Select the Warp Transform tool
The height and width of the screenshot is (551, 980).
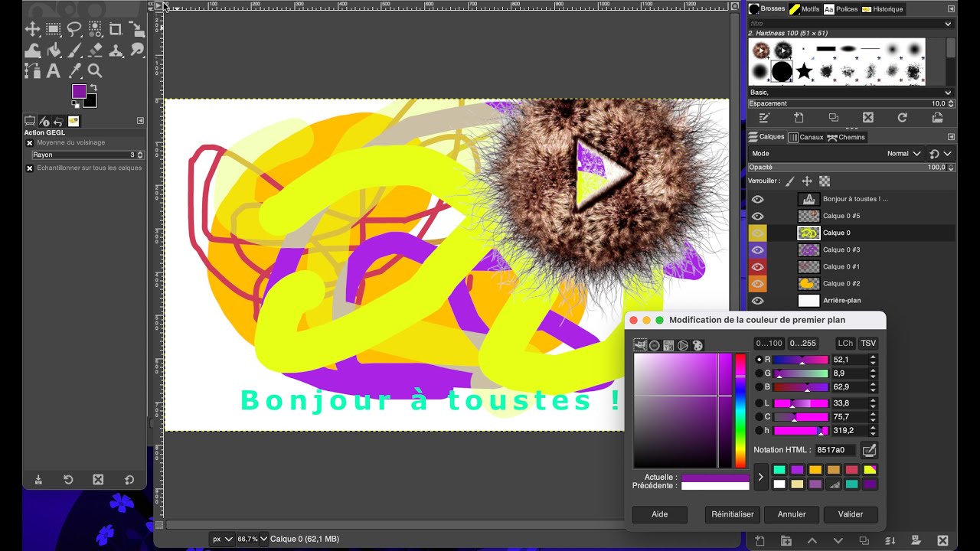pos(32,51)
